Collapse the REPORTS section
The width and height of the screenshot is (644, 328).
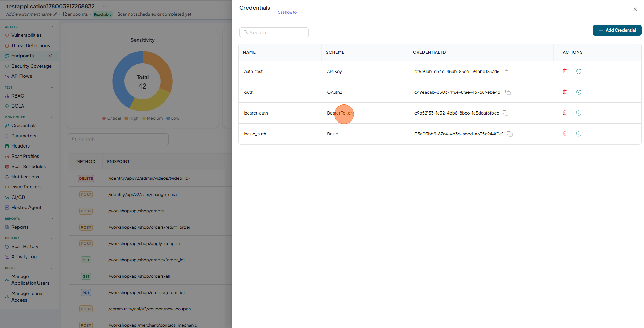[x=52, y=219]
